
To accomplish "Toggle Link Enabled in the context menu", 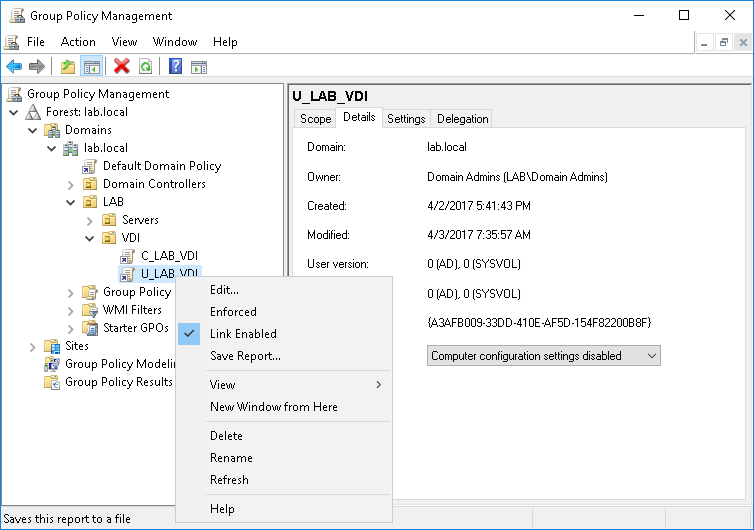I will 243,334.
